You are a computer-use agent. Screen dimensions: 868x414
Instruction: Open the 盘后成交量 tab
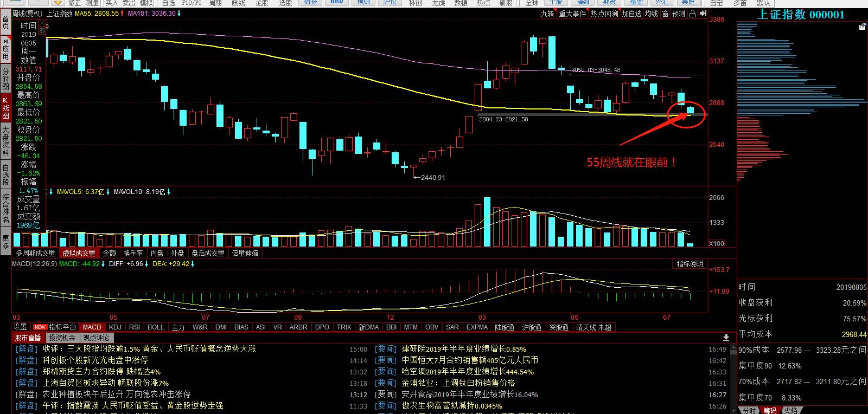208,253
